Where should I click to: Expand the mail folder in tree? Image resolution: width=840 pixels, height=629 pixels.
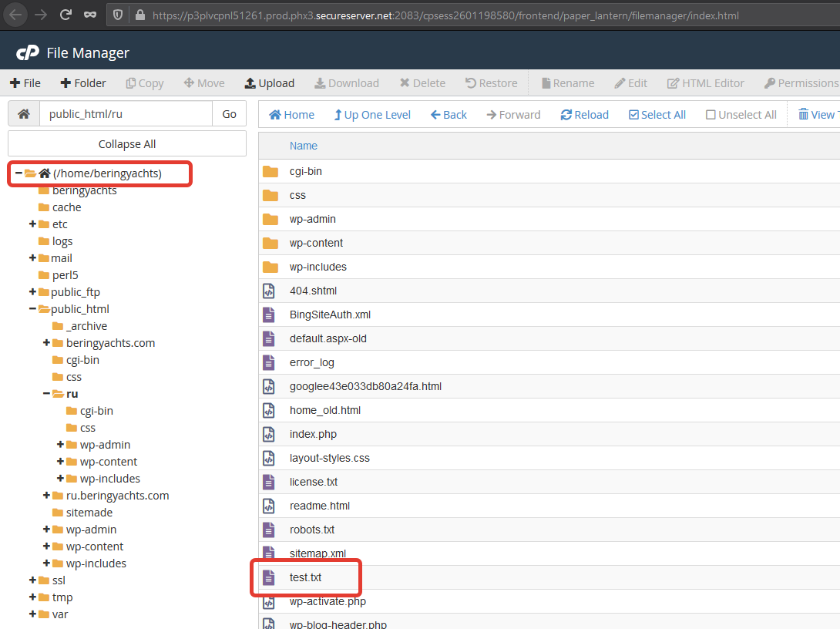32,258
